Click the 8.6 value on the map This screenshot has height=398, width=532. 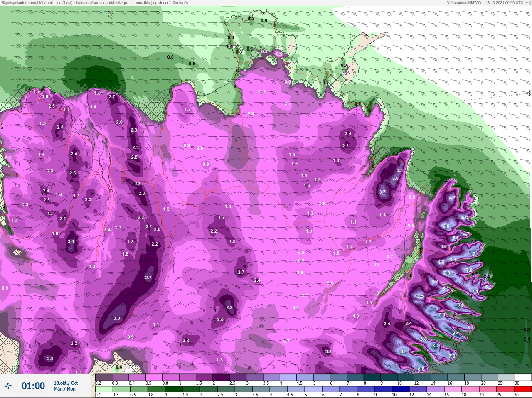(421, 369)
